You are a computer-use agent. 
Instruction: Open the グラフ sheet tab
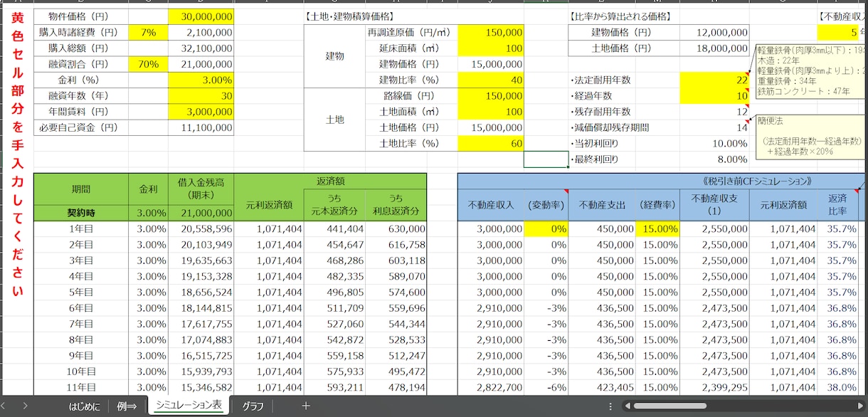tap(253, 406)
